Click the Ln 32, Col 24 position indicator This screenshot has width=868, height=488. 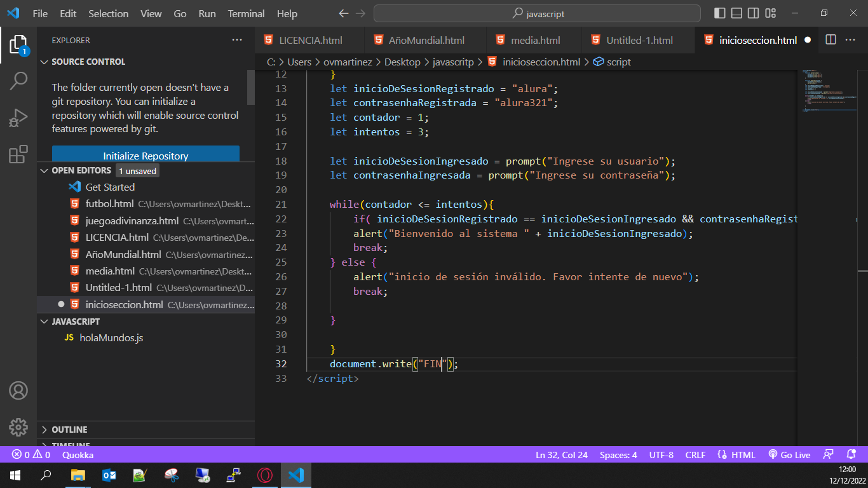562,455
